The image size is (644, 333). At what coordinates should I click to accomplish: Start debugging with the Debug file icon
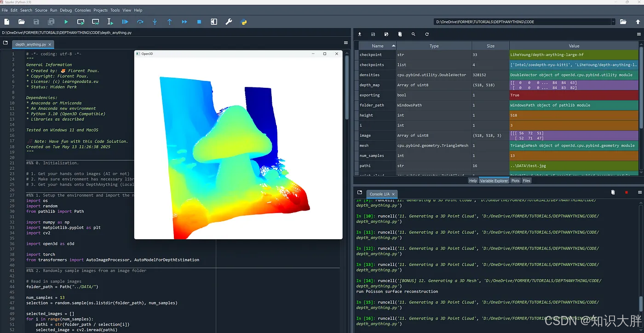125,22
